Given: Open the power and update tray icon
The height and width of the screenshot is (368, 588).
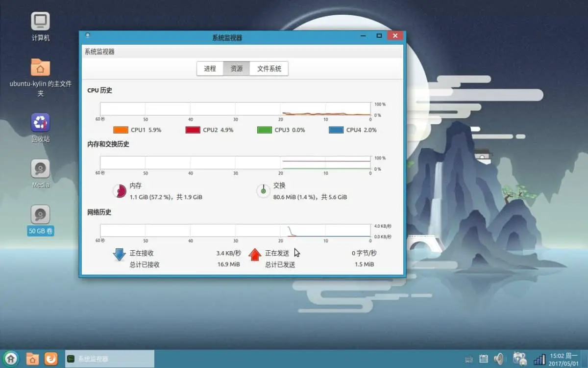Looking at the screenshot, I should (x=519, y=359).
